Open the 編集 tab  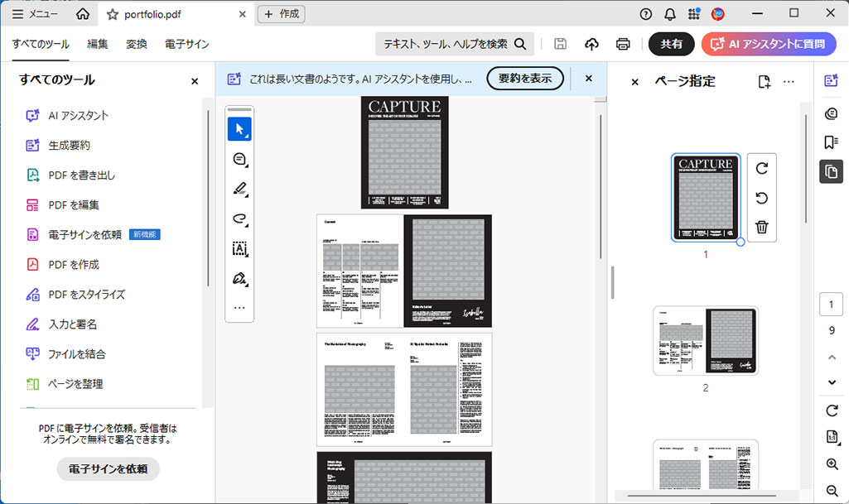pos(98,44)
